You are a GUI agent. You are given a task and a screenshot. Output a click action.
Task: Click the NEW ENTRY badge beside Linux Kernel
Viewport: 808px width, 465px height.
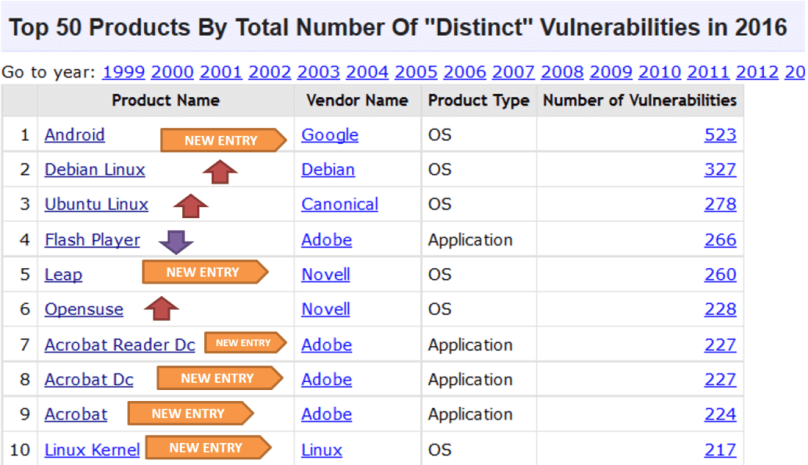tap(208, 447)
